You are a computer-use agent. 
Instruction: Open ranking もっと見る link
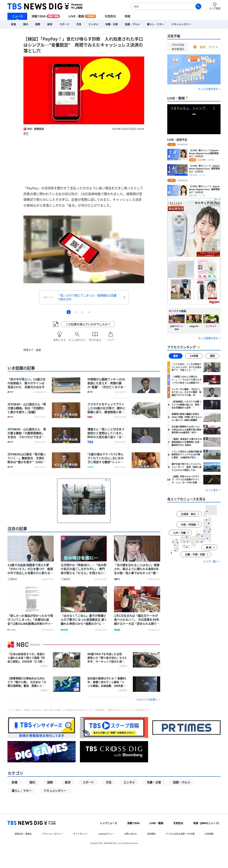coord(213,490)
